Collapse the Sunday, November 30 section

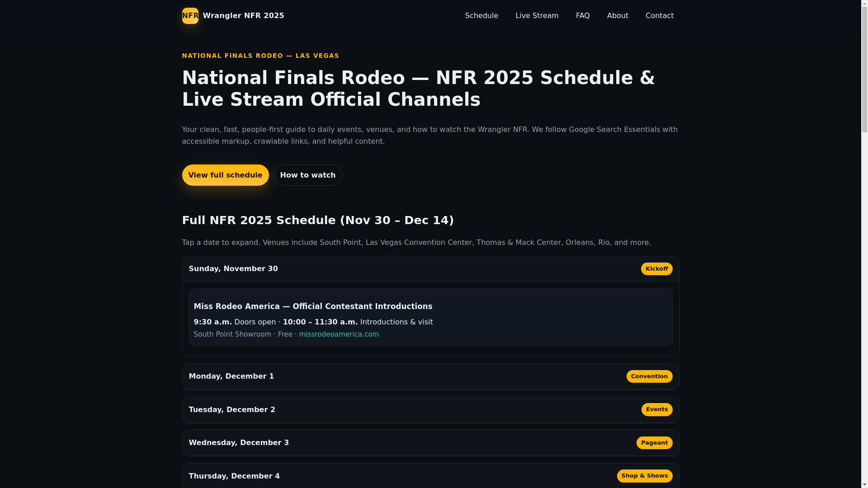click(x=430, y=269)
